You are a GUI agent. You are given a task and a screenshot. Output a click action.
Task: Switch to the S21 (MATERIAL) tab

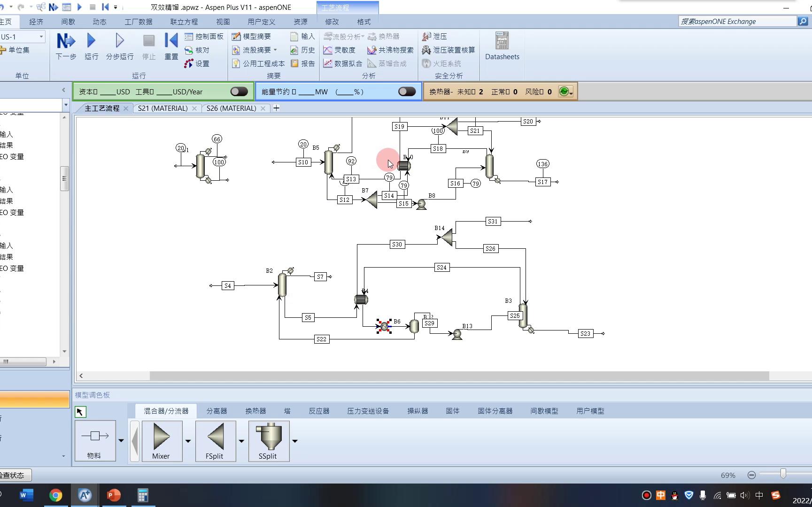(x=162, y=108)
